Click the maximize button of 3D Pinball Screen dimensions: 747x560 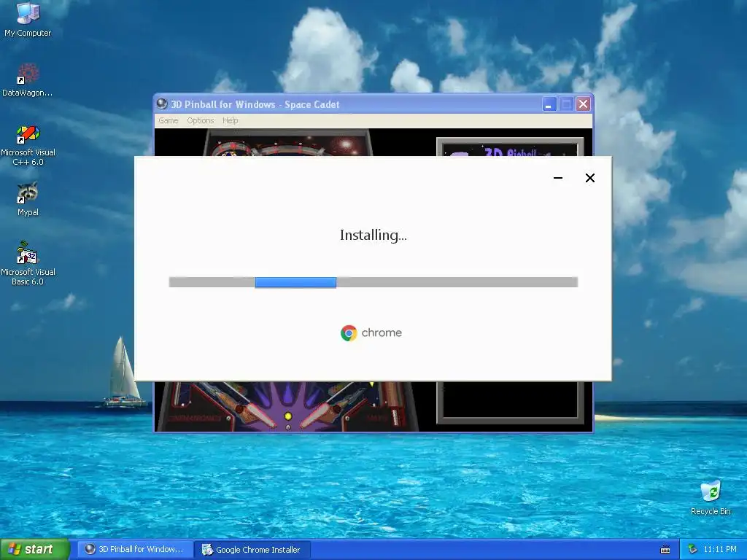coord(566,104)
